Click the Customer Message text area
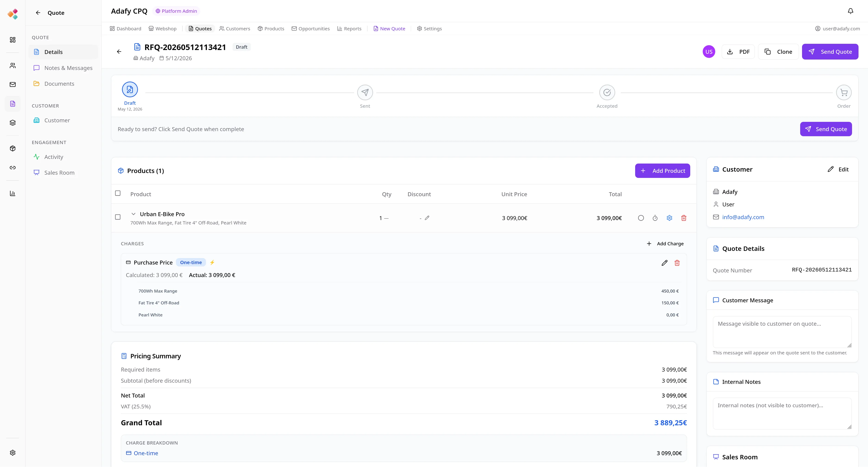868x467 pixels. pos(782,332)
